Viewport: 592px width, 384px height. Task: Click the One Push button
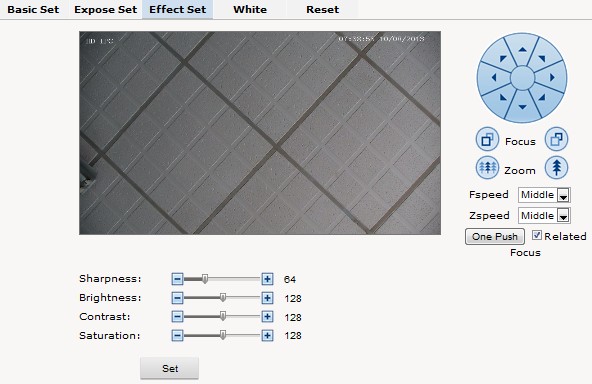[495, 237]
